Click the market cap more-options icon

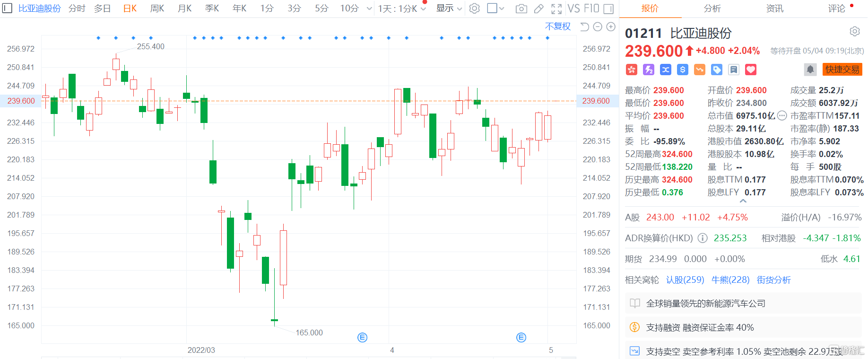pyautogui.click(x=782, y=115)
